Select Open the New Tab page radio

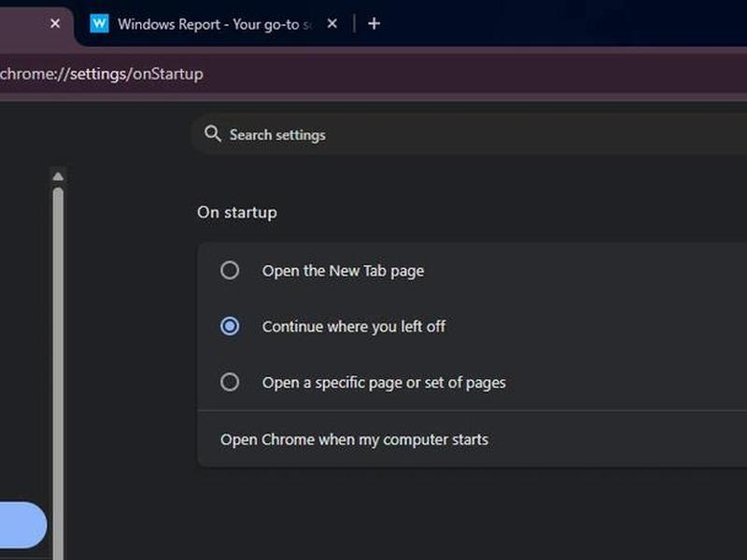pos(230,270)
